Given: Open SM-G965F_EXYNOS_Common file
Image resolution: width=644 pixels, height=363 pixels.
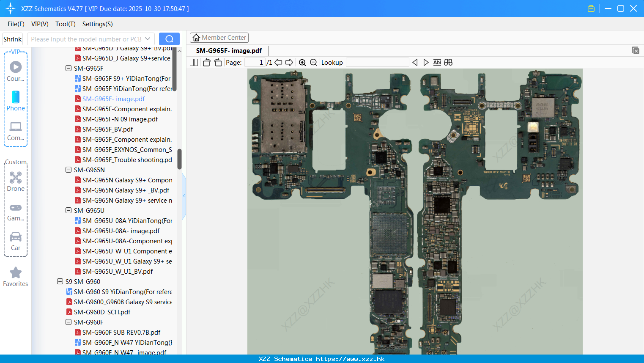Looking at the screenshot, I should pyautogui.click(x=123, y=149).
